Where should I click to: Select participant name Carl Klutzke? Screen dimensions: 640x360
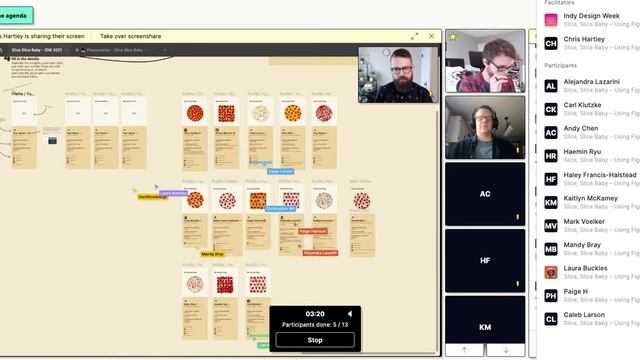[582, 105]
